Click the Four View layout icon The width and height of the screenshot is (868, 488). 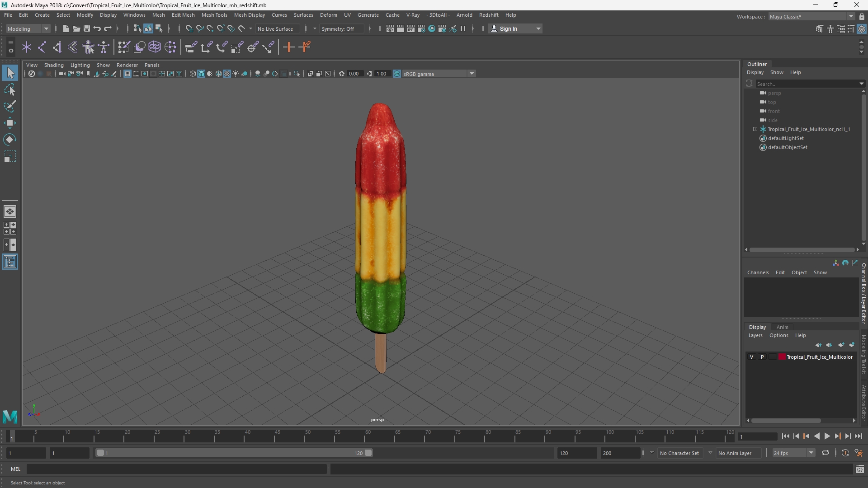pos(10,228)
